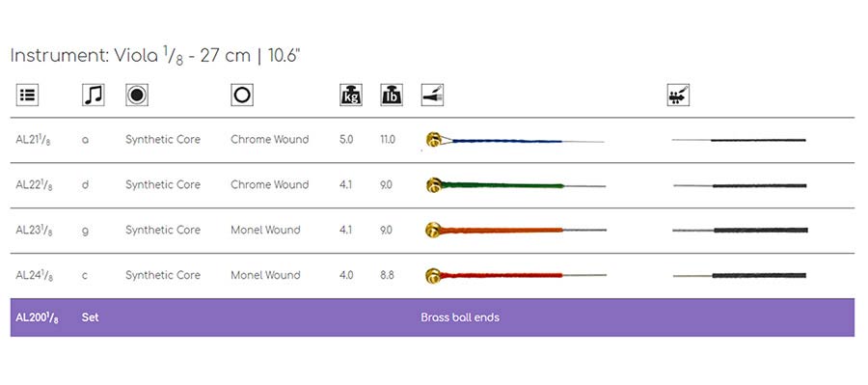Click the Instrument Viola 1/8 heading
Viewport: 868px width, 385px height.
[155, 56]
